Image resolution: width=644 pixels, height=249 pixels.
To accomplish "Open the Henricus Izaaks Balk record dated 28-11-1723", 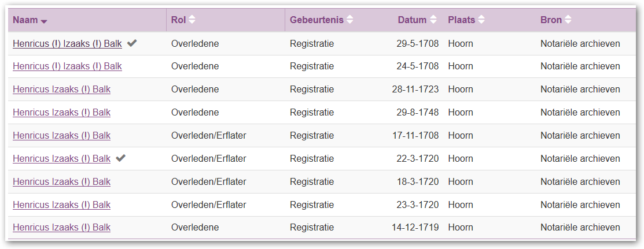I will 61,90.
